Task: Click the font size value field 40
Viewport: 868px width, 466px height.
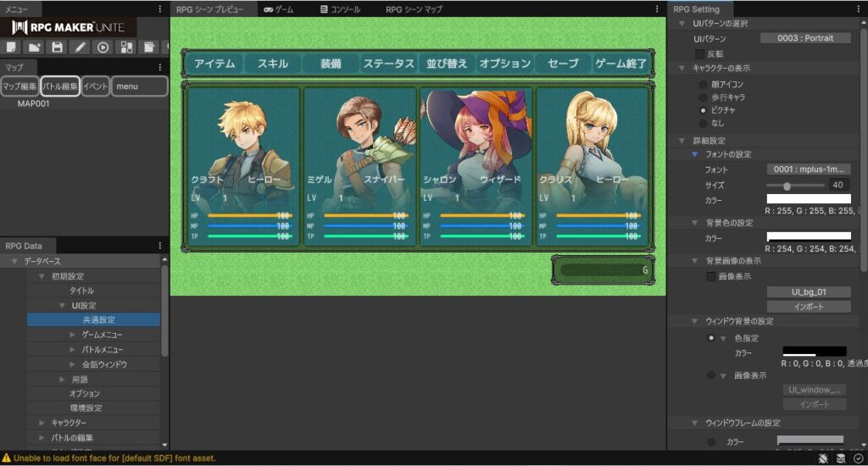Action: 838,185
